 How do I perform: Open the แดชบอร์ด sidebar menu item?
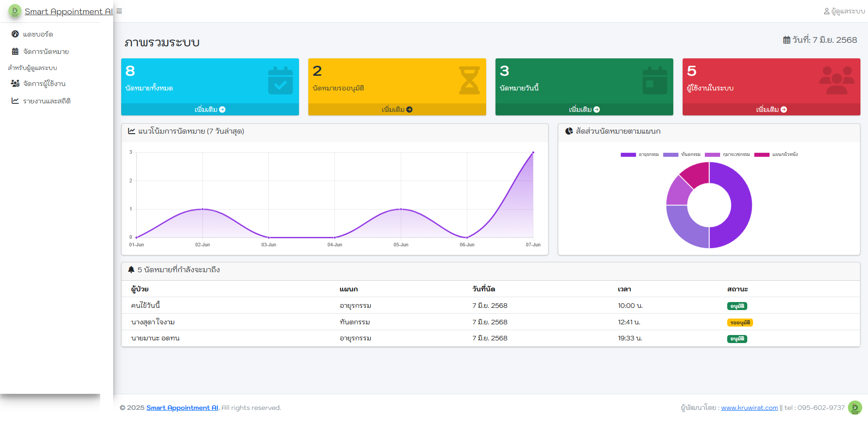point(38,34)
